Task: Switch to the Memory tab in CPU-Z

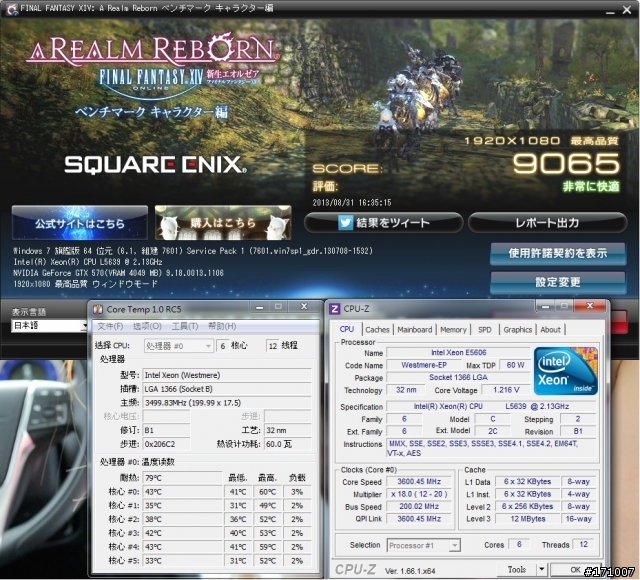Action: pos(453,329)
